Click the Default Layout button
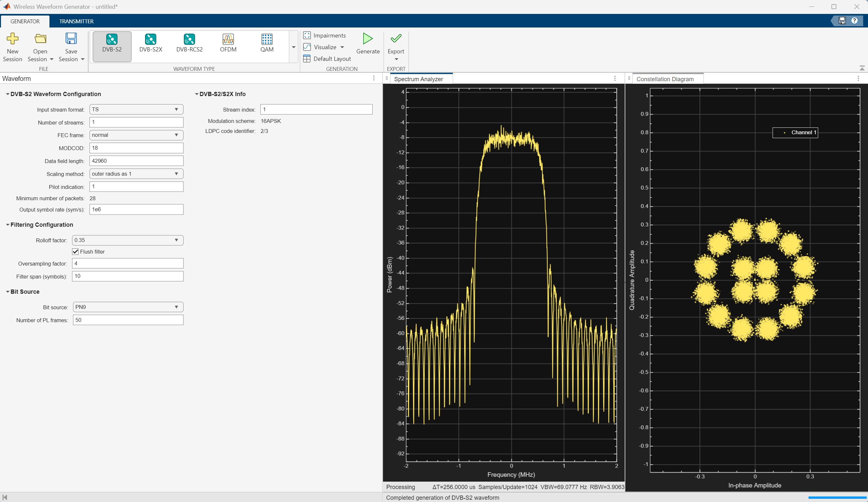 (327, 59)
